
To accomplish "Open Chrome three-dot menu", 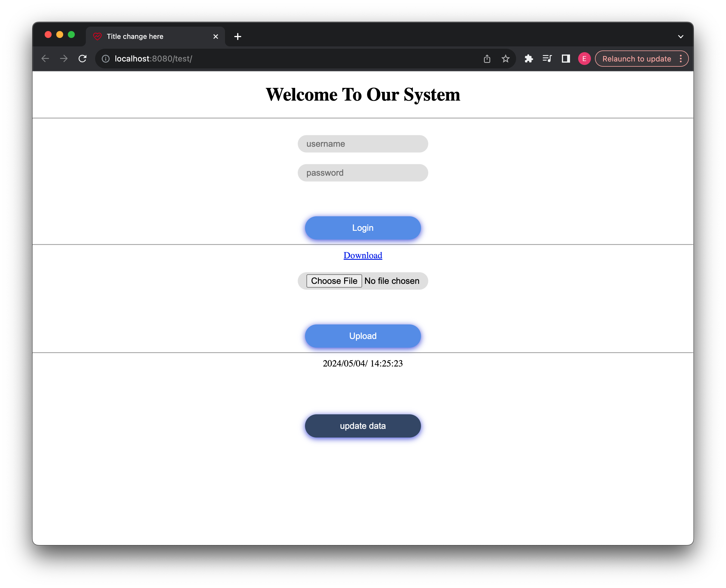I will coord(681,59).
